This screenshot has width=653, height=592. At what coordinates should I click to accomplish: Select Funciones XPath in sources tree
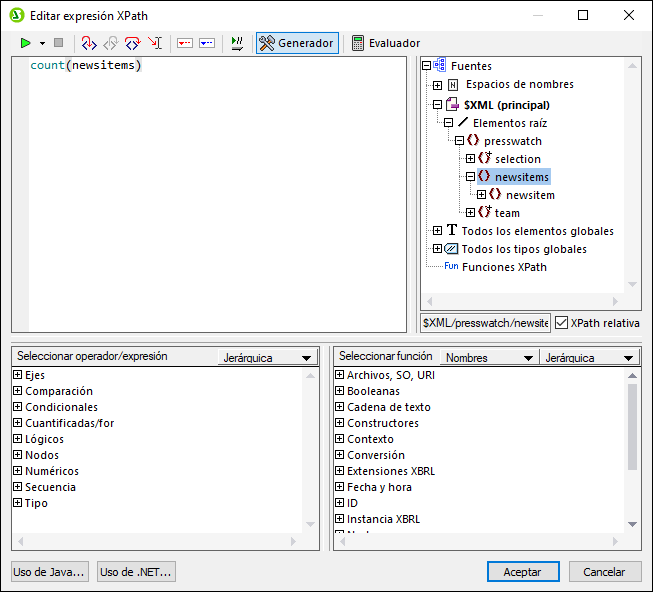[503, 267]
